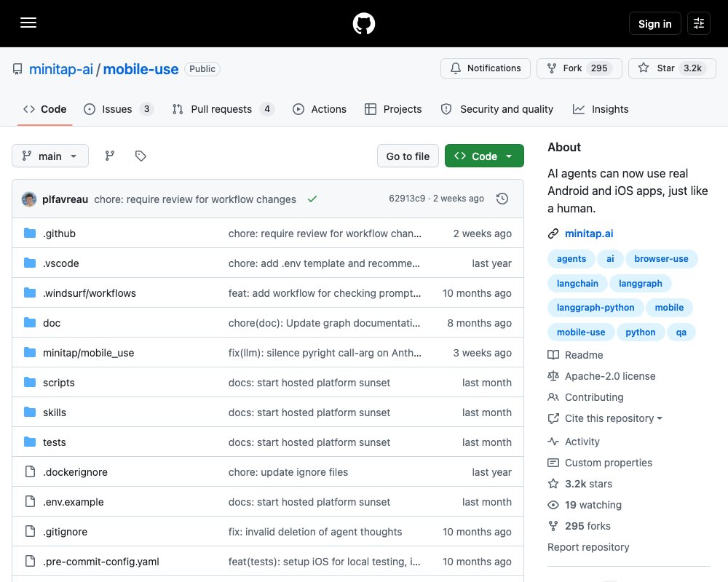View tags using the tag icon
Image resolution: width=728 pixels, height=582 pixels.
[x=141, y=156]
